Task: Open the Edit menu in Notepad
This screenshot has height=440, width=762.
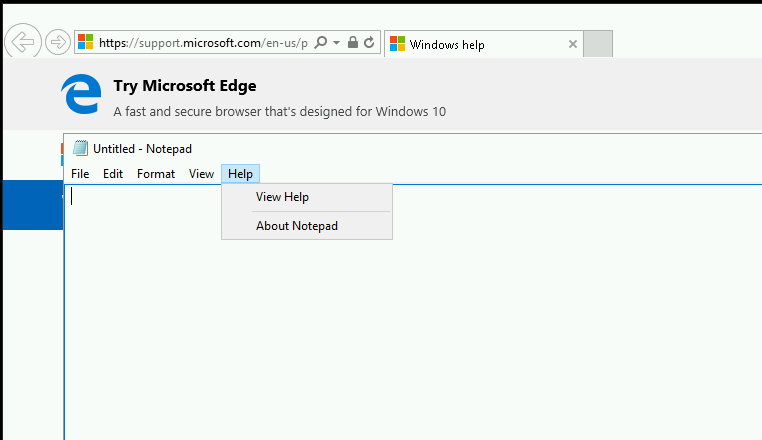Action: [113, 174]
